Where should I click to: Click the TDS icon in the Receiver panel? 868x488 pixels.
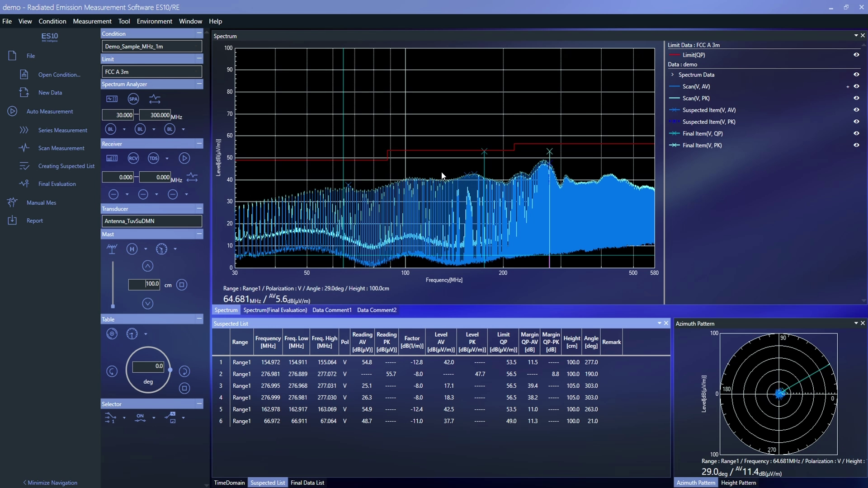pyautogui.click(x=154, y=158)
